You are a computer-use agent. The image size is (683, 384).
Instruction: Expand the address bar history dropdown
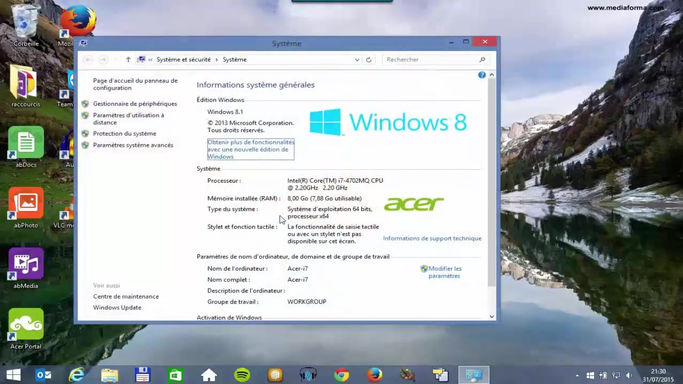(x=357, y=60)
